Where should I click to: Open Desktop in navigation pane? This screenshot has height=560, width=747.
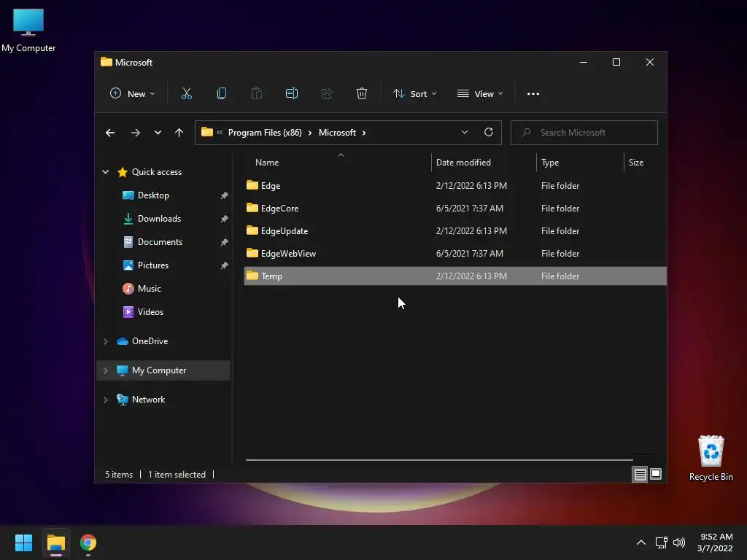click(153, 195)
